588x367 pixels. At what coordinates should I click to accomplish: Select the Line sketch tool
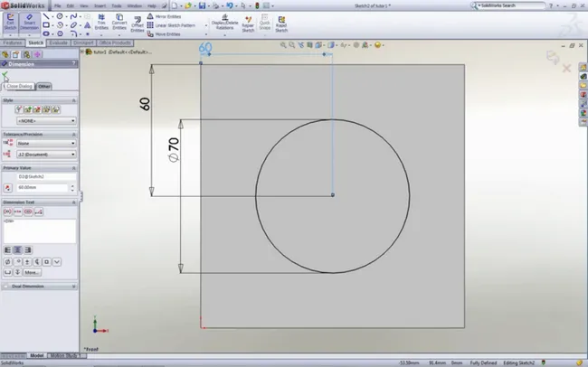(46, 16)
